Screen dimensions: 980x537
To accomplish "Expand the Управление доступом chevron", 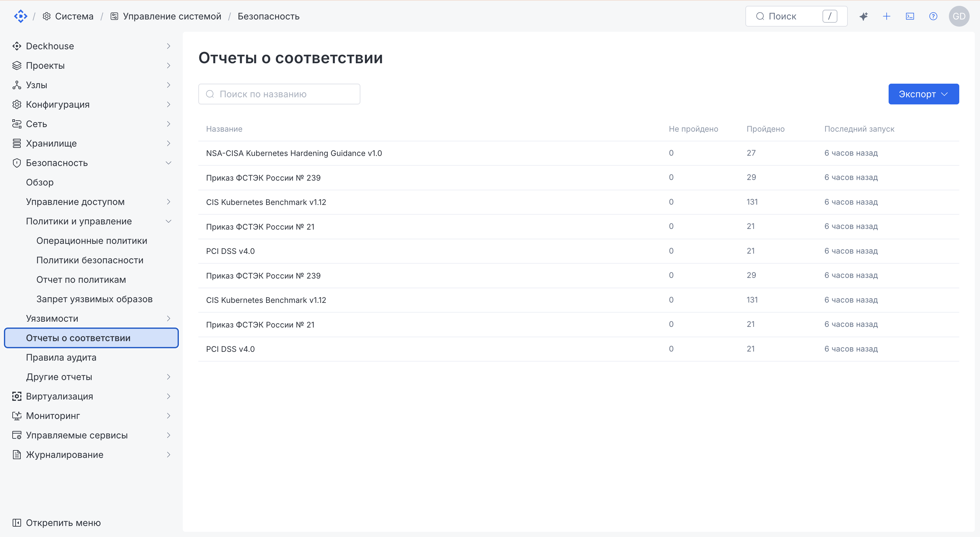I will pos(169,202).
